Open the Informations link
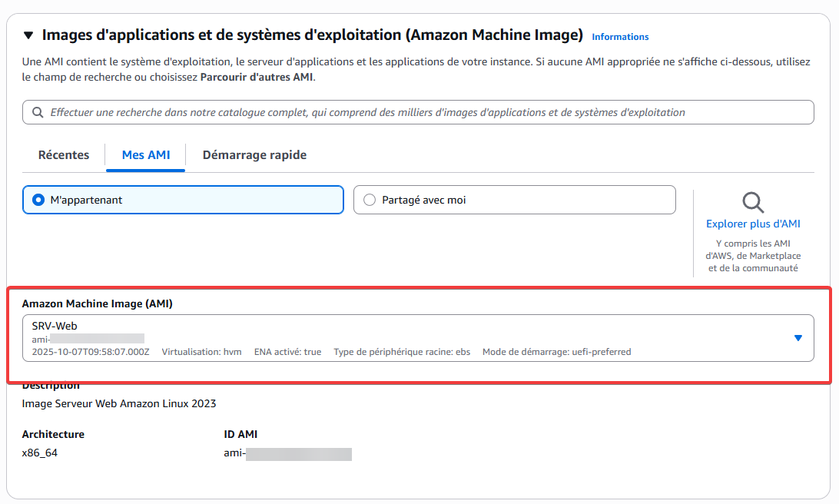 click(620, 37)
